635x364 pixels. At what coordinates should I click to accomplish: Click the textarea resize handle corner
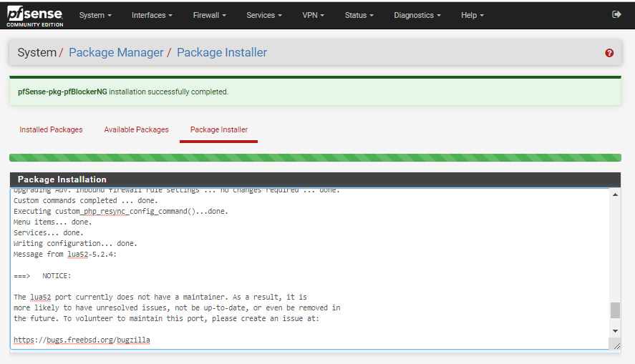click(616, 345)
